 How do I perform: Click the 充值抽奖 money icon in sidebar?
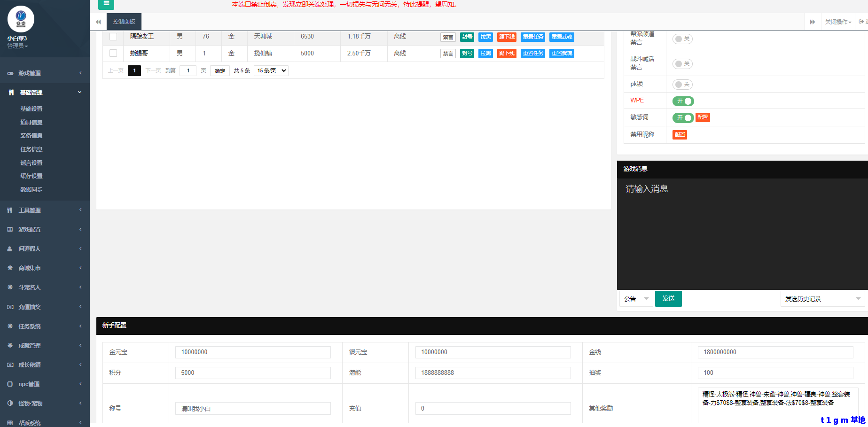pos(10,307)
